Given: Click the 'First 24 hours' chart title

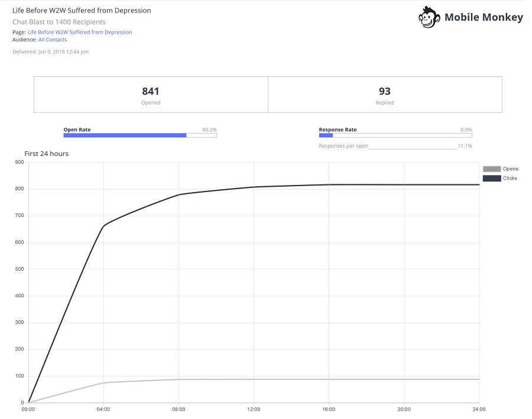Looking at the screenshot, I should (x=46, y=154).
